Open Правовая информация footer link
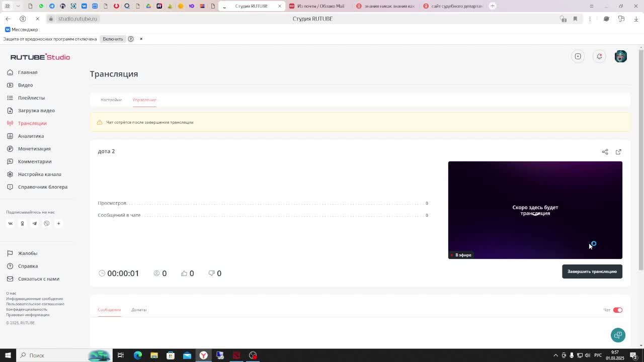Screen dimensions: 644x362 pos(28,315)
